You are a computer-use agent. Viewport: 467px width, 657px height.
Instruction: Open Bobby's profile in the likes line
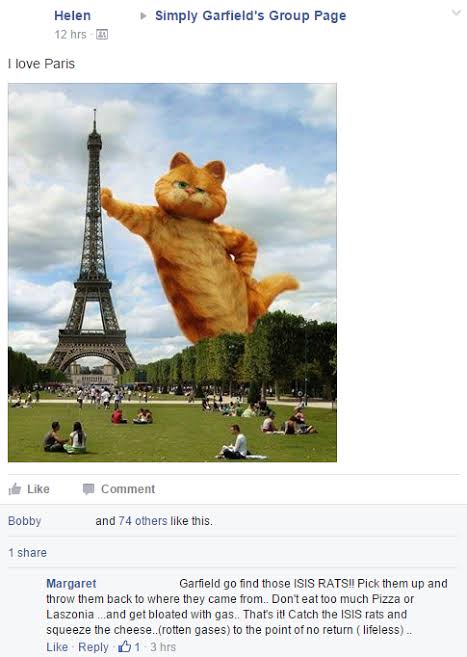[25, 521]
